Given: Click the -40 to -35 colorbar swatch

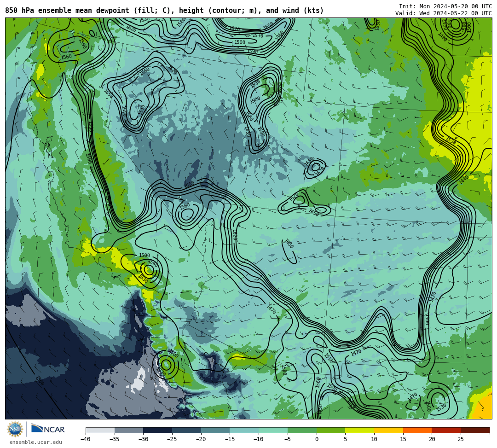Looking at the screenshot, I should (100, 430).
